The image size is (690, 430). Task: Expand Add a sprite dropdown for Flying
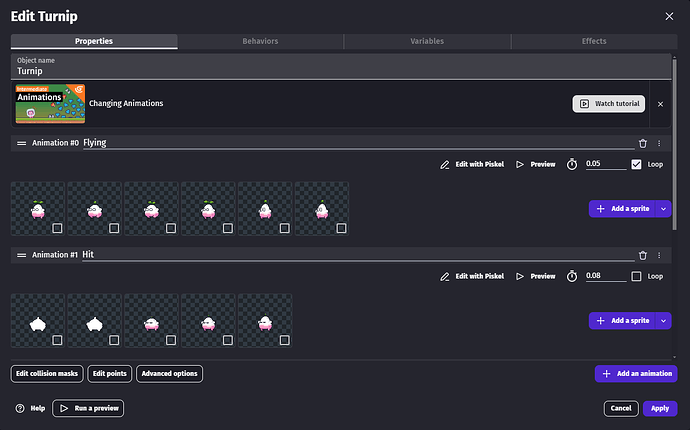663,209
